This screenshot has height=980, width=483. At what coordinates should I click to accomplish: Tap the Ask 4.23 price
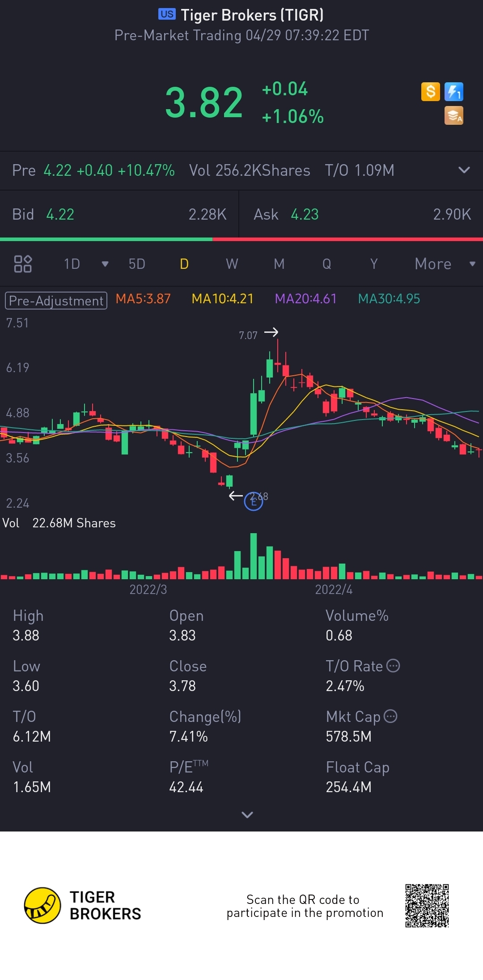tap(305, 214)
